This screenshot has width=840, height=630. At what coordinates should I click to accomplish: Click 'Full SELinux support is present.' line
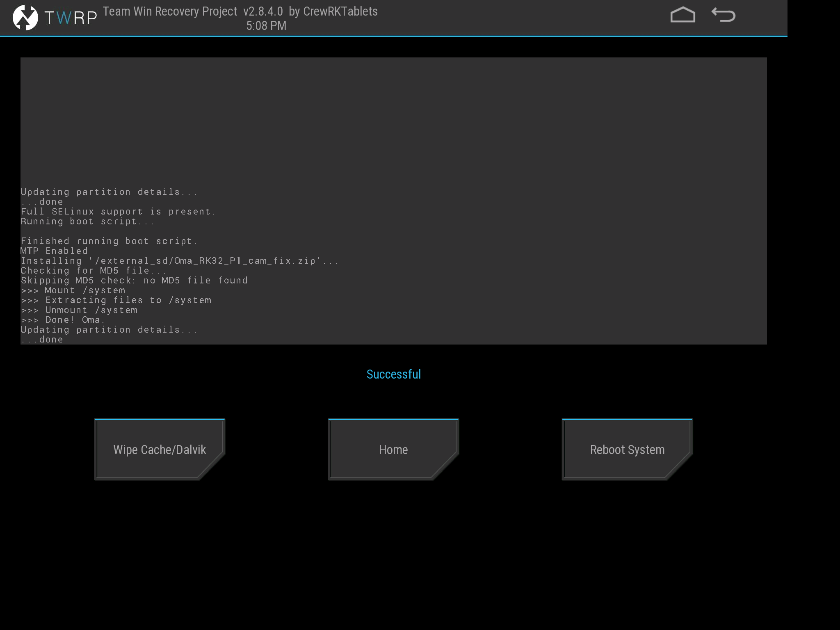pos(118,212)
